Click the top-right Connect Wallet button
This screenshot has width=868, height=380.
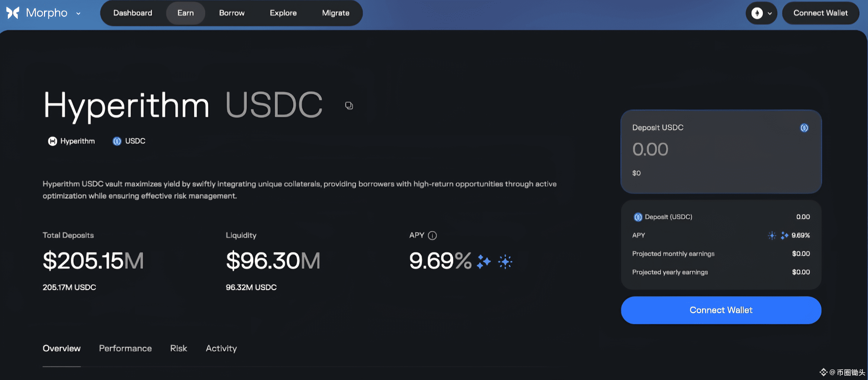[x=821, y=13]
